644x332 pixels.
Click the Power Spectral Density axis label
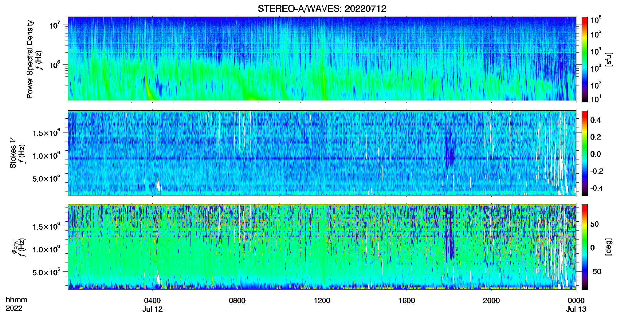pos(30,59)
